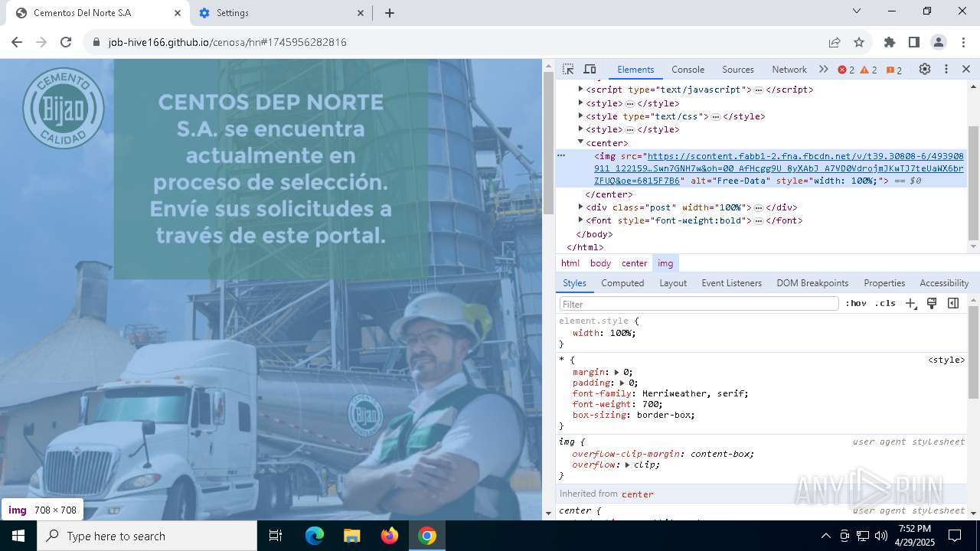Screen dimensions: 980x551
Task: Toggle the .cls classes button
Action: [x=885, y=304]
